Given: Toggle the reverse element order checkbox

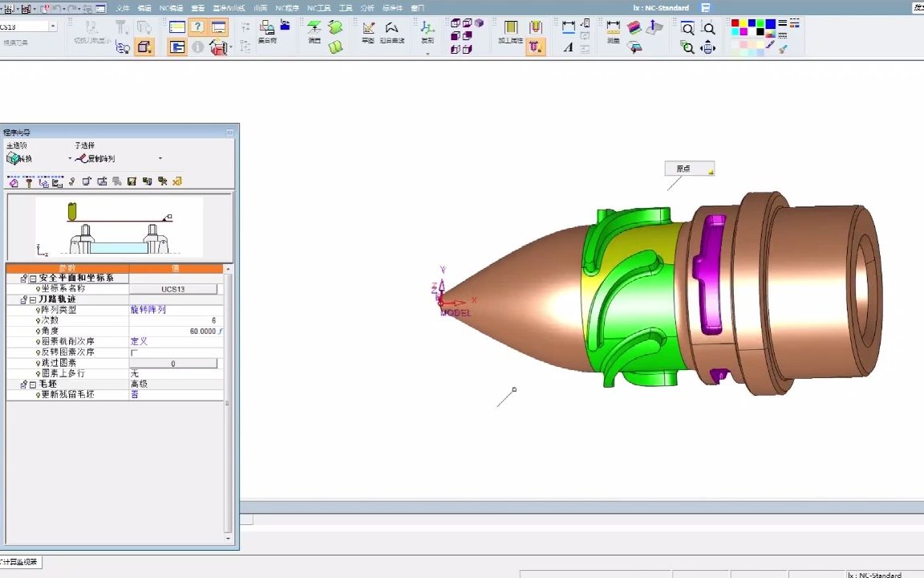Looking at the screenshot, I should pyautogui.click(x=134, y=352).
